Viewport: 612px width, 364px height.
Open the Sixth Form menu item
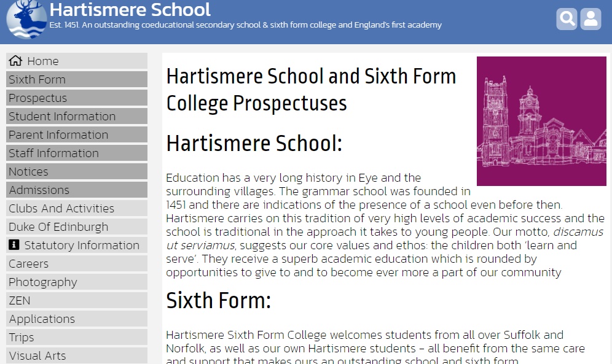click(77, 80)
